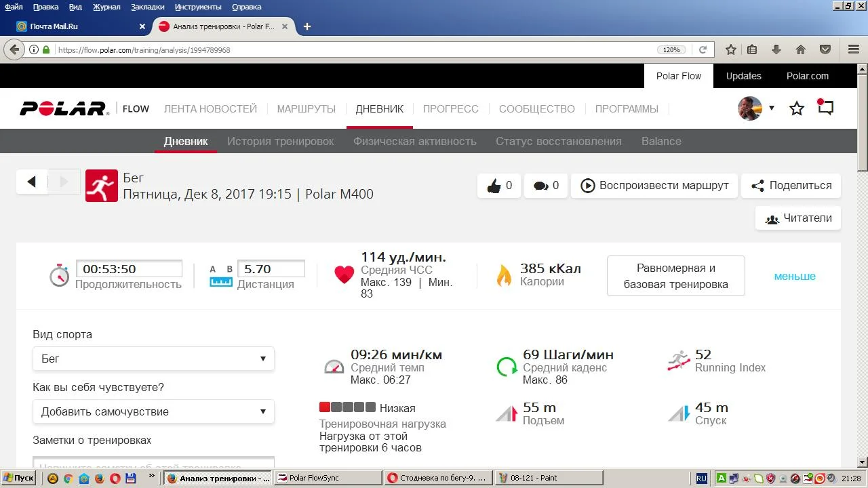Click Равномерная и базовая тренировка button
This screenshot has height=488, width=868.
coord(676,276)
